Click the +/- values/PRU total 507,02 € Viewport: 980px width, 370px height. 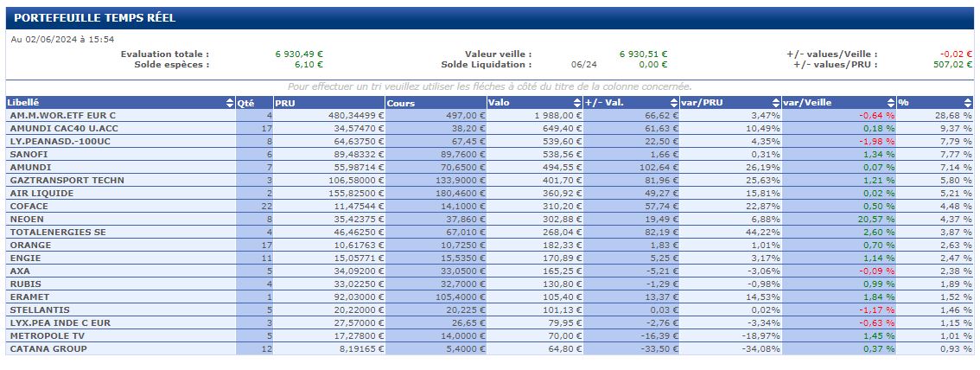952,64
